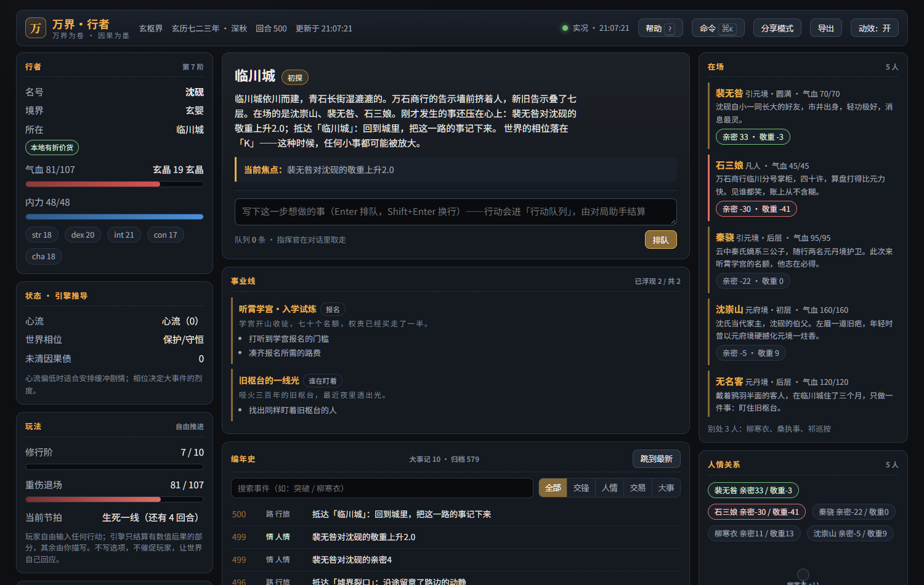Viewport: 924px width, 585px height.
Task: Click 沈崇山 亲密-5/敬重9 relationship chip
Action: (x=850, y=533)
